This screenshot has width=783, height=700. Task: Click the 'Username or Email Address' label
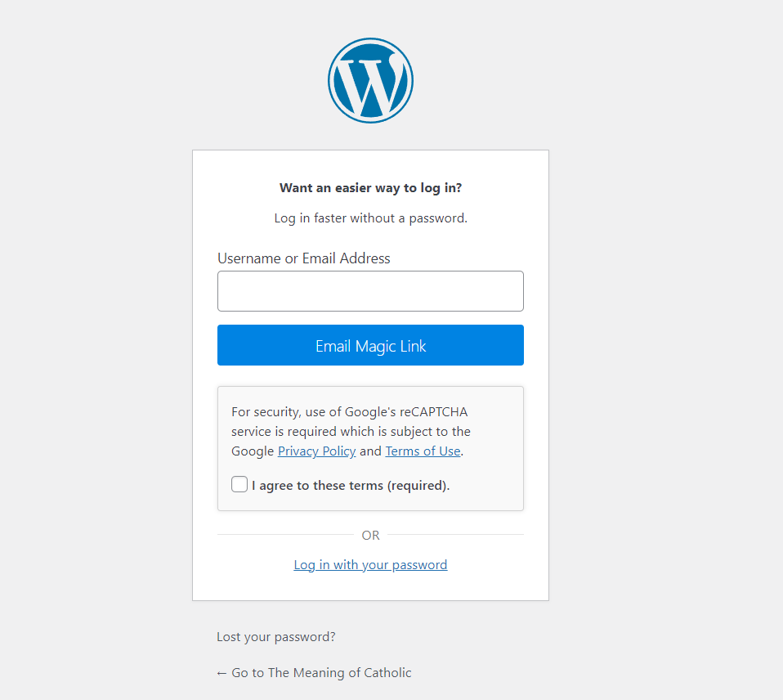(303, 258)
